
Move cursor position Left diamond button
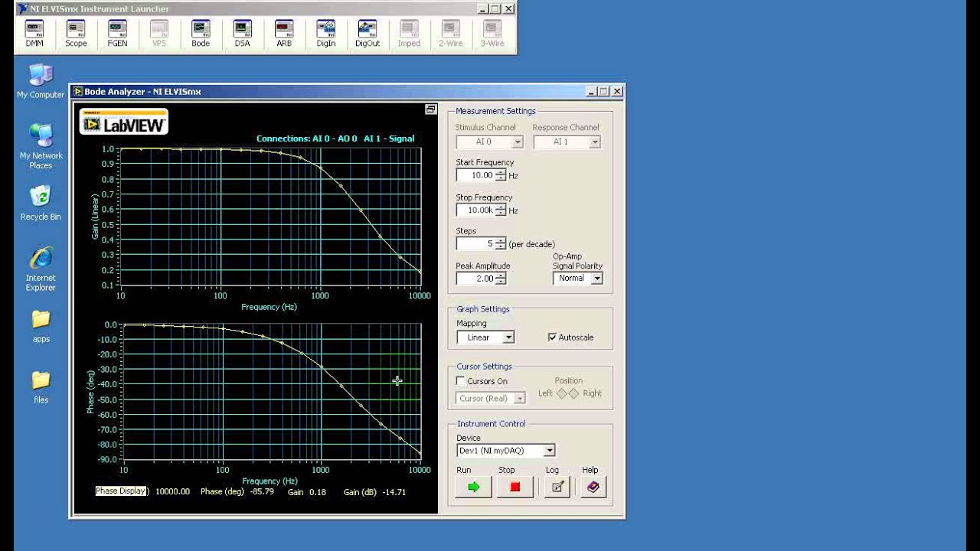tap(562, 393)
